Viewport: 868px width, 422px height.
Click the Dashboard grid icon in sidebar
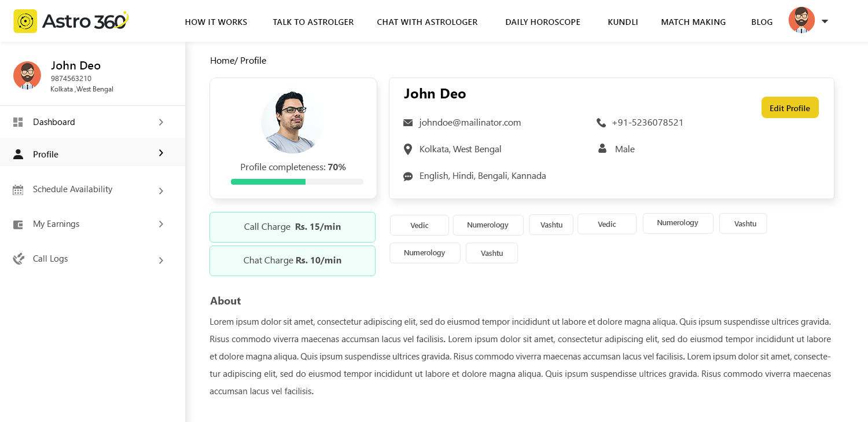[18, 122]
